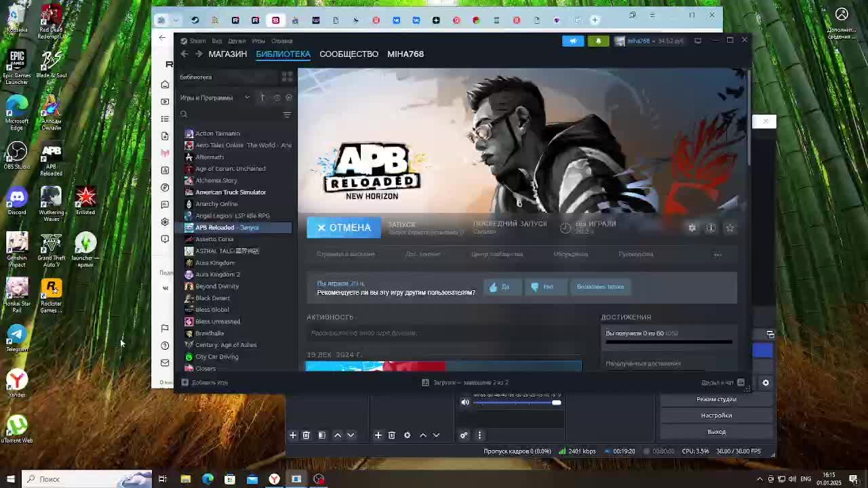Open the Магазин tab in Steam
This screenshot has width=868, height=488.
tap(228, 54)
